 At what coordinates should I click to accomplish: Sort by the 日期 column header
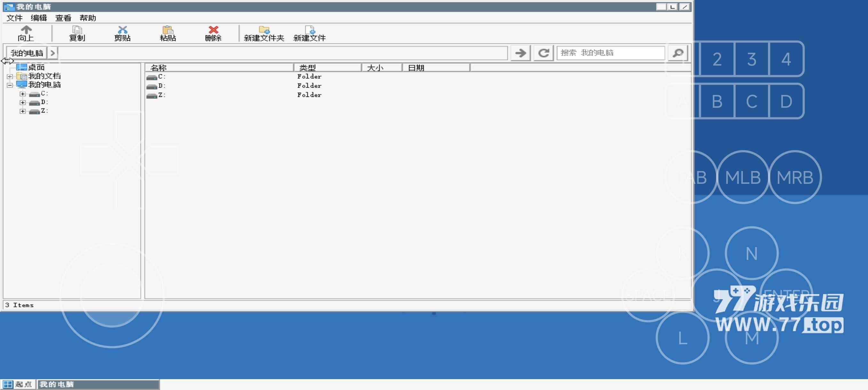point(436,68)
